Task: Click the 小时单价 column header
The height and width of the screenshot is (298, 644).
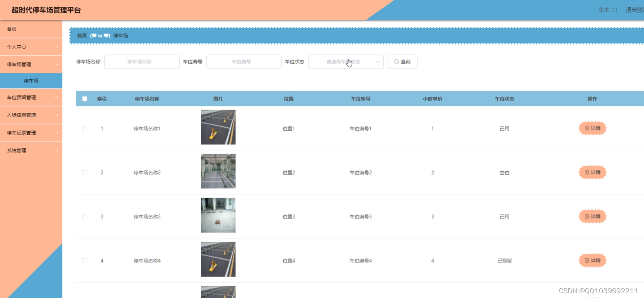Action: 432,99
